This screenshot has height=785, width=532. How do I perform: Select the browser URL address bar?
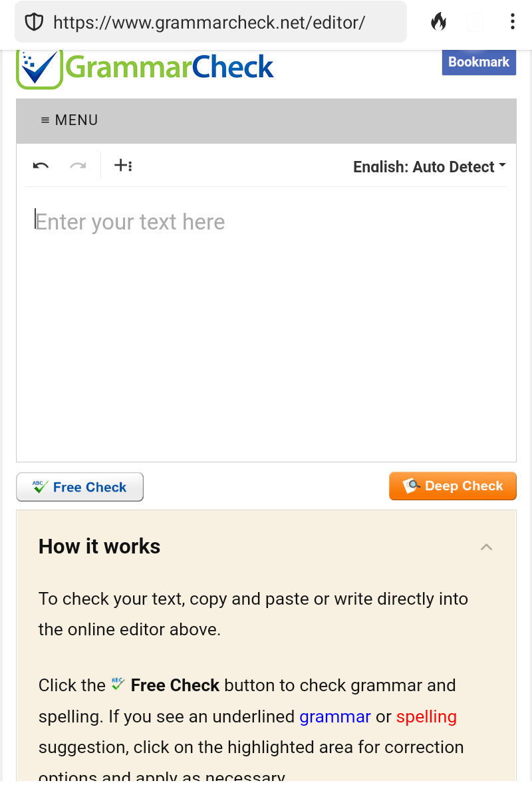pyautogui.click(x=209, y=22)
